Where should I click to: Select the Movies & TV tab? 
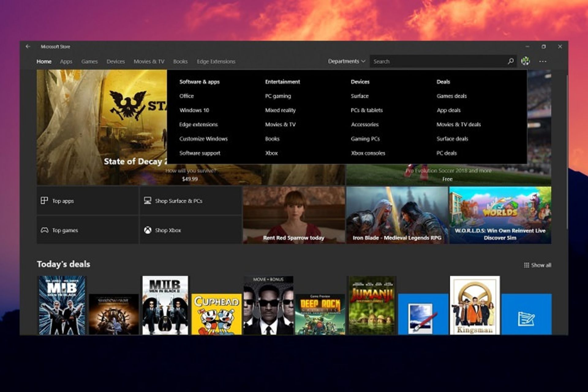click(x=149, y=62)
